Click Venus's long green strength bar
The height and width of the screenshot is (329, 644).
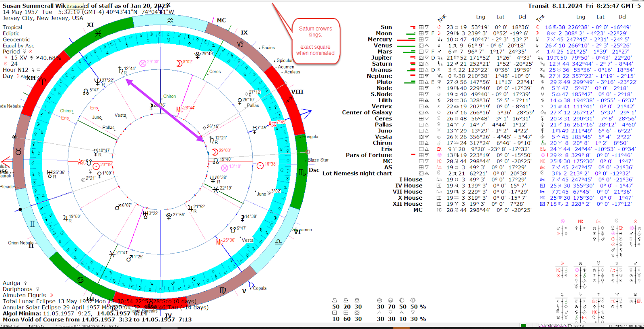tap(406, 46)
